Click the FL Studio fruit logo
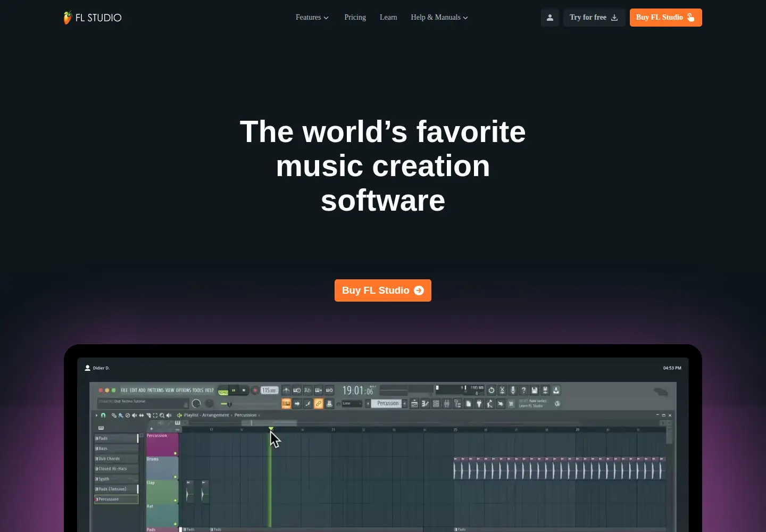This screenshot has width=766, height=532. coord(68,18)
